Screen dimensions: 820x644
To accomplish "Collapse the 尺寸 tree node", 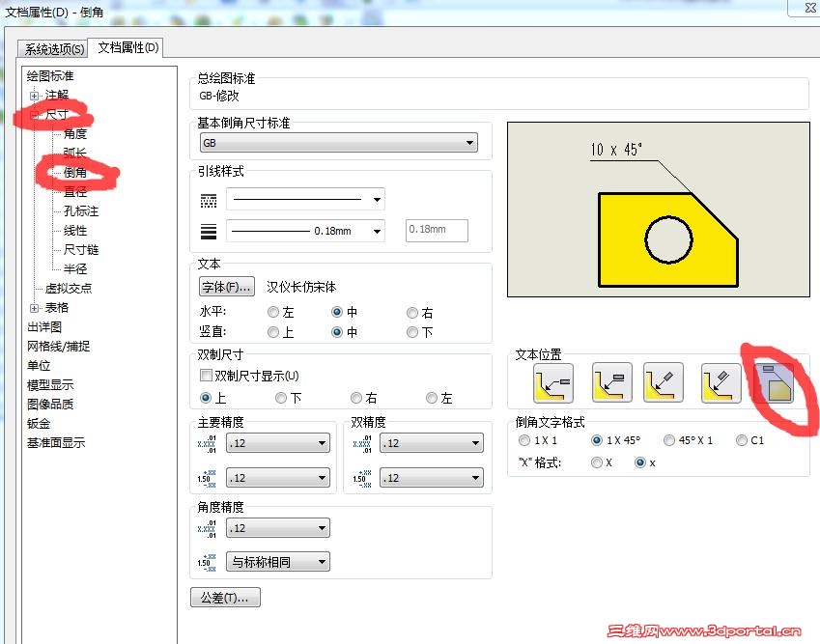I will 35,115.
